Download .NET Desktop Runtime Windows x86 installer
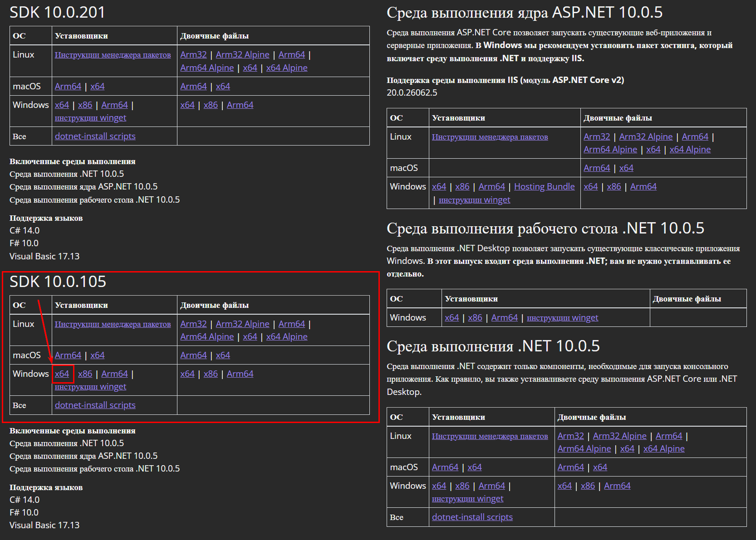756x540 pixels. pyautogui.click(x=475, y=318)
